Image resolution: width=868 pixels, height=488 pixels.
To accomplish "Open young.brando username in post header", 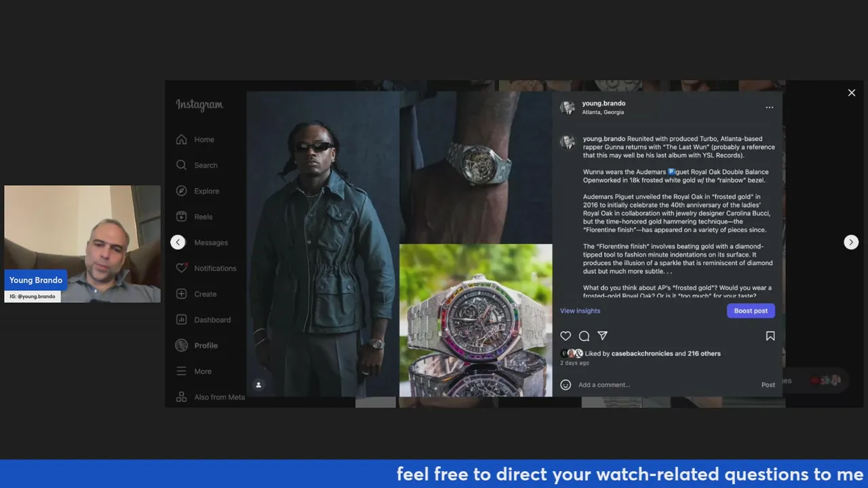I will (604, 104).
